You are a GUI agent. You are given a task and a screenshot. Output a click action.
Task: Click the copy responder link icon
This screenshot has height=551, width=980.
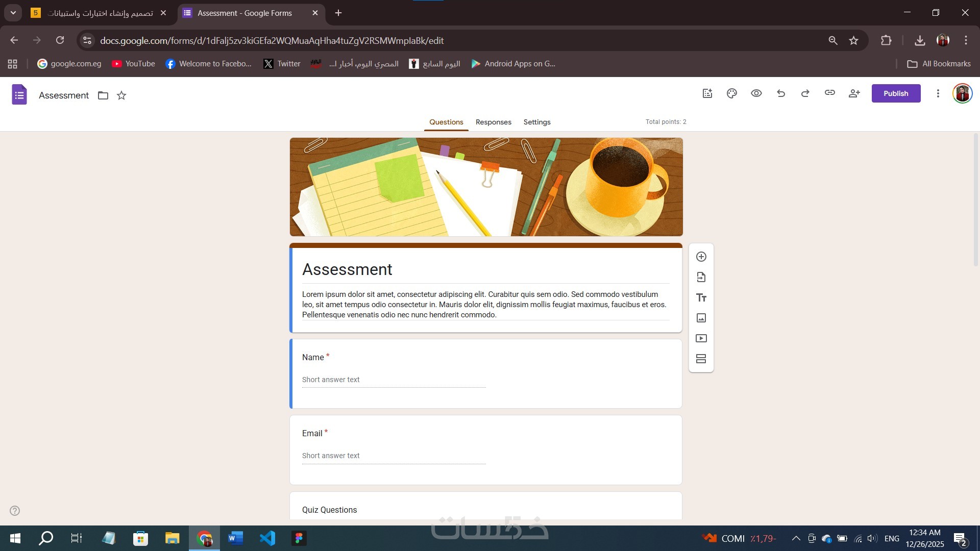pyautogui.click(x=830, y=93)
